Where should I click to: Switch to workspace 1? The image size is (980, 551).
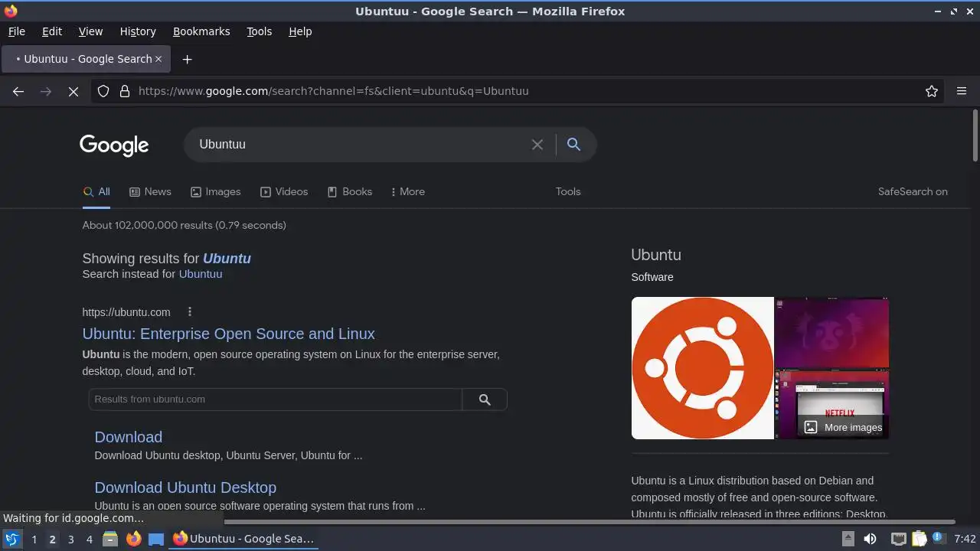pos(34,539)
